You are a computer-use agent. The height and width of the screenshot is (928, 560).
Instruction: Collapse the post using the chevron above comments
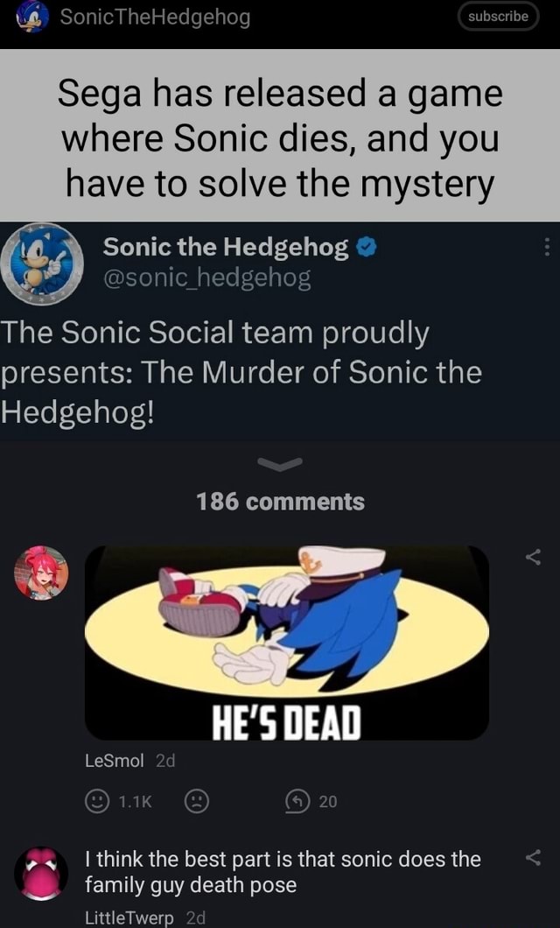point(280,466)
